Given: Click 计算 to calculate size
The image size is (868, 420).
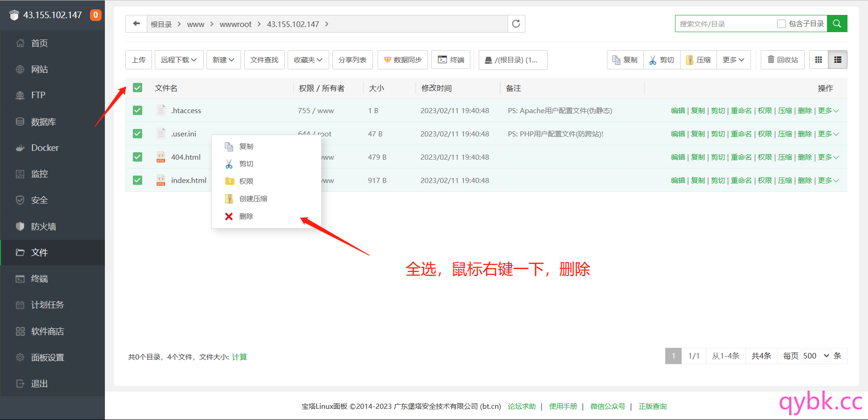Looking at the screenshot, I should 239,357.
